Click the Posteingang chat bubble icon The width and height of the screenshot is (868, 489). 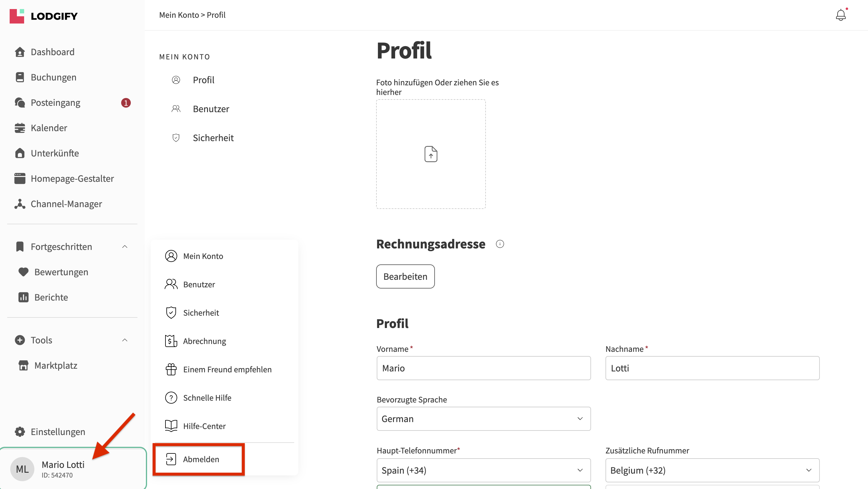(x=20, y=103)
